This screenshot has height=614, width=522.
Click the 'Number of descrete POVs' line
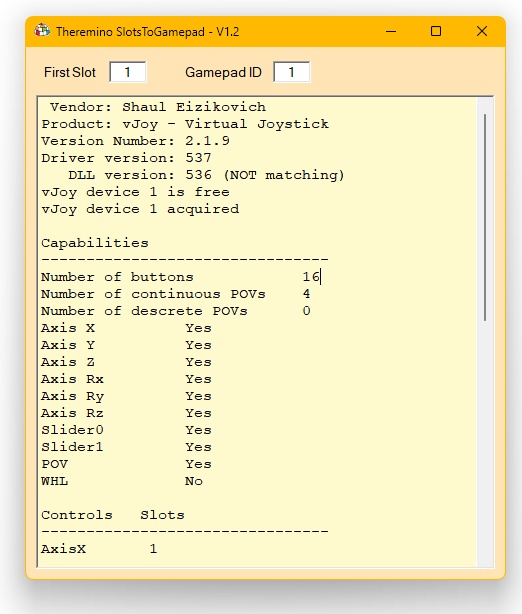click(176, 311)
